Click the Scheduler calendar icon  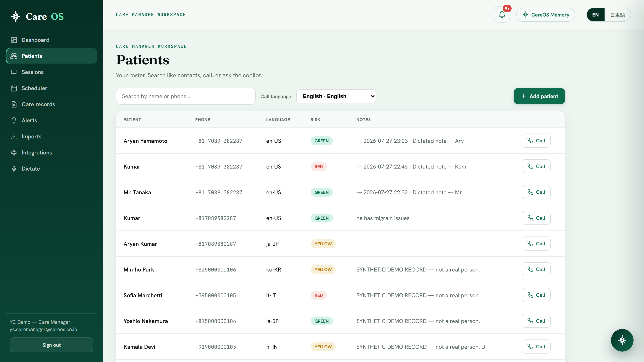(14, 88)
